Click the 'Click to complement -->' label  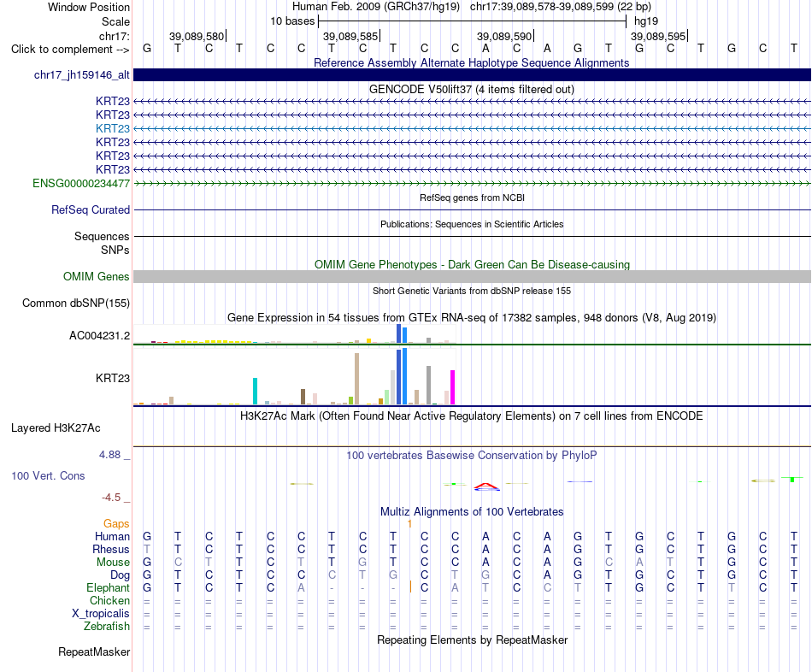click(x=70, y=50)
